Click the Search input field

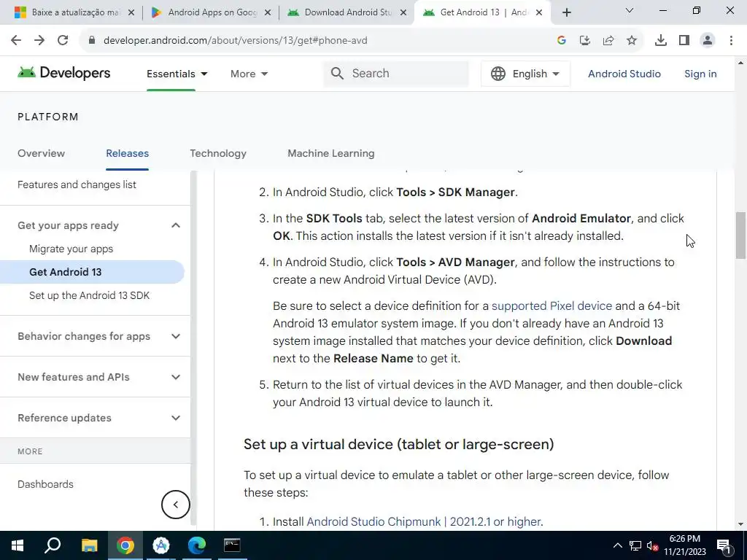coord(396,74)
